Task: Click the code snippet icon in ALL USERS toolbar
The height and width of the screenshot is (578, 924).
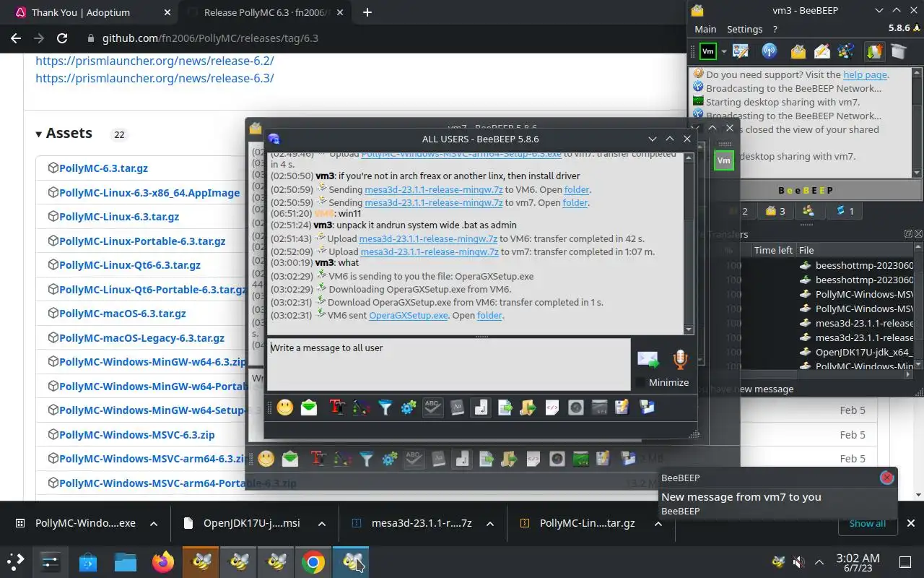Action: pyautogui.click(x=552, y=407)
